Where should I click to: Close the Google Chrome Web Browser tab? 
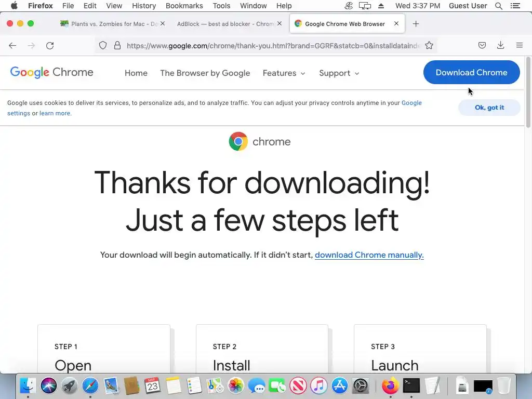(x=396, y=23)
